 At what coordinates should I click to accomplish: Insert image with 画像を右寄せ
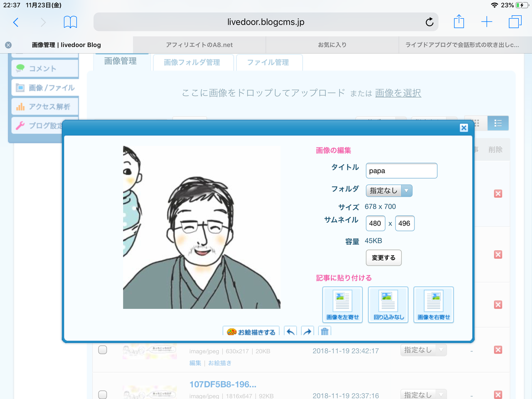coord(433,305)
